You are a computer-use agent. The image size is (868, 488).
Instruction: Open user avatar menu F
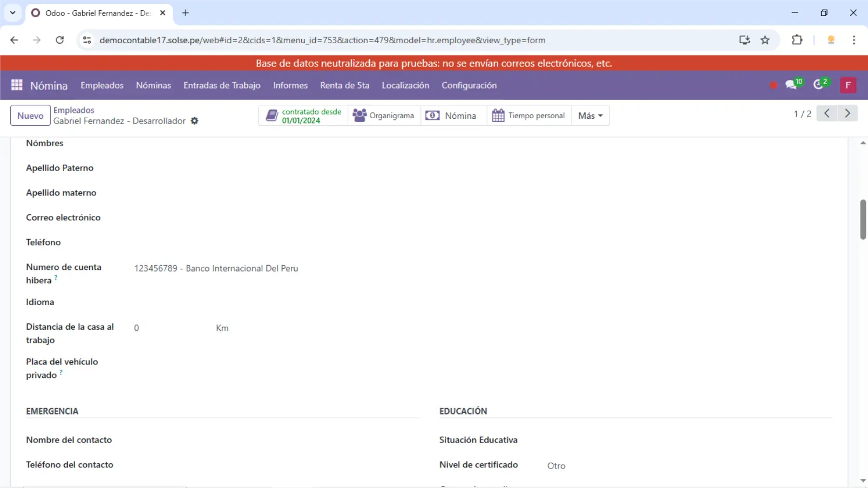(x=847, y=85)
